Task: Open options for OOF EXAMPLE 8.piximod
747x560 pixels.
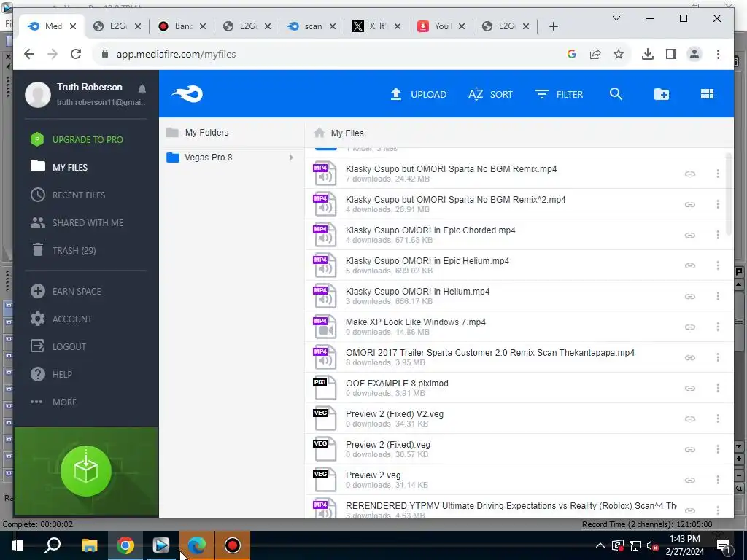Action: (718, 388)
